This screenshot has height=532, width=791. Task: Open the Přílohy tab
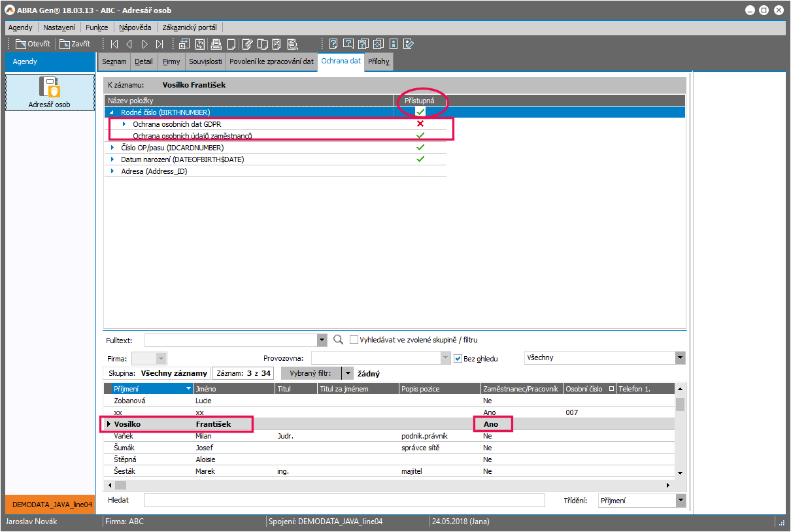point(379,61)
